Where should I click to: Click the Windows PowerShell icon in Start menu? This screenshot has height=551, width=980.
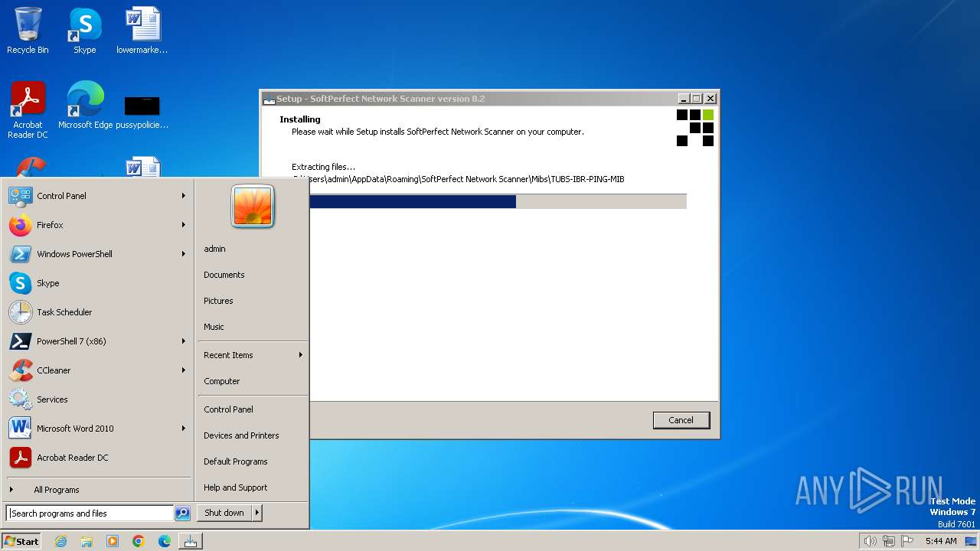click(x=21, y=254)
